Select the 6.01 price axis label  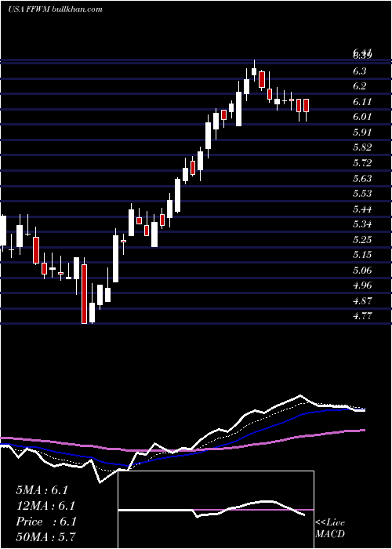point(362,117)
